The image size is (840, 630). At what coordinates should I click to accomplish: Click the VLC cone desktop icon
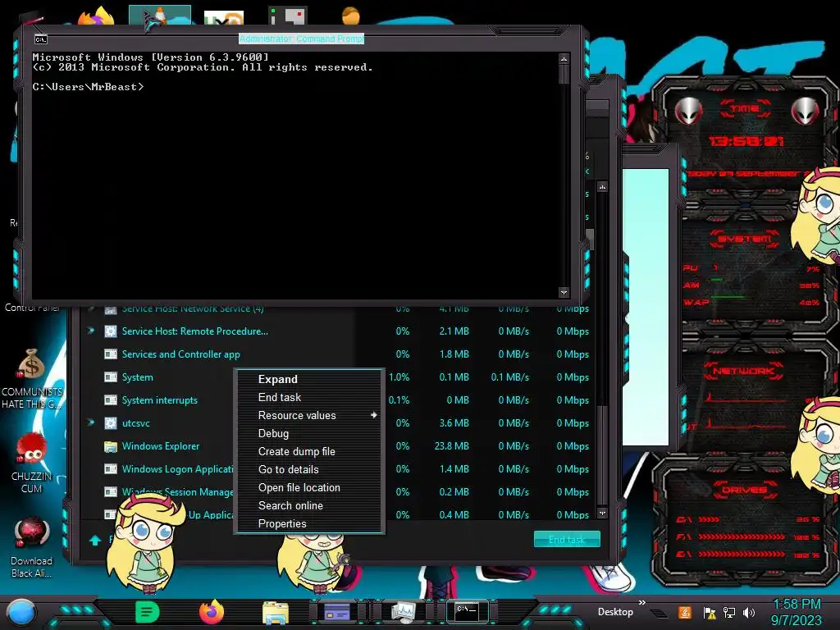[x=160, y=15]
